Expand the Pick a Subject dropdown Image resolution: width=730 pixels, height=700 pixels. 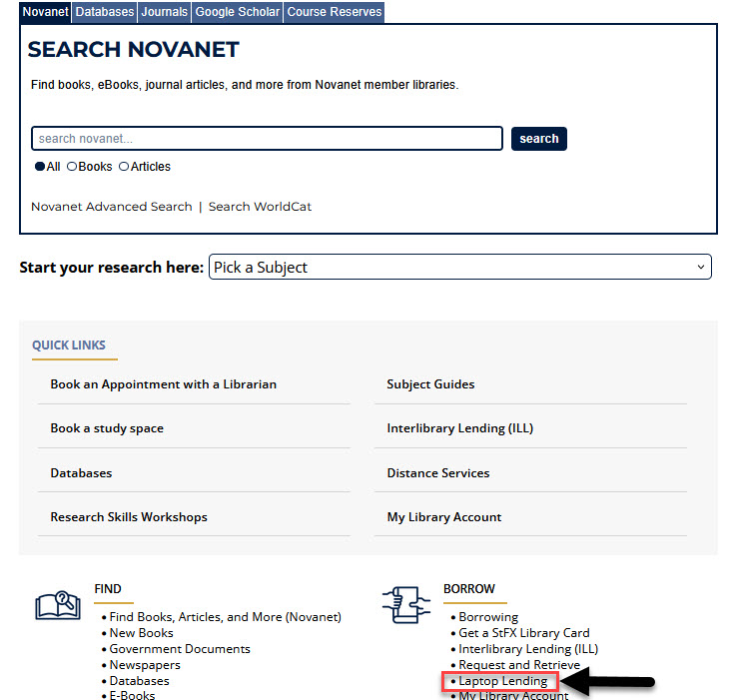[459, 268]
